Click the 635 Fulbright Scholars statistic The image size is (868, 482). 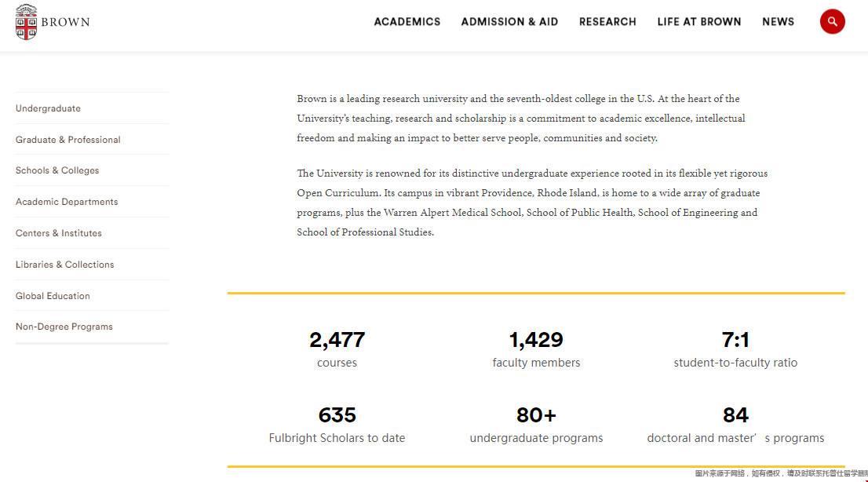coord(337,425)
